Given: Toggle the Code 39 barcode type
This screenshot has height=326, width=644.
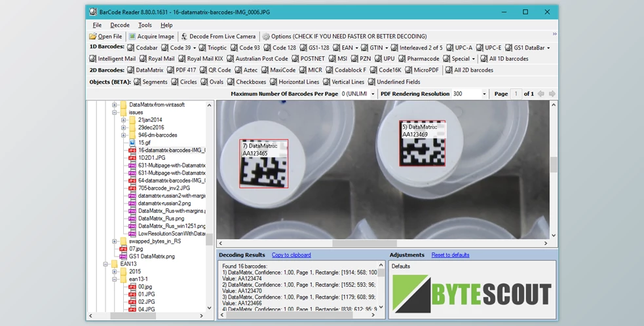Looking at the screenshot, I should tap(176, 48).
